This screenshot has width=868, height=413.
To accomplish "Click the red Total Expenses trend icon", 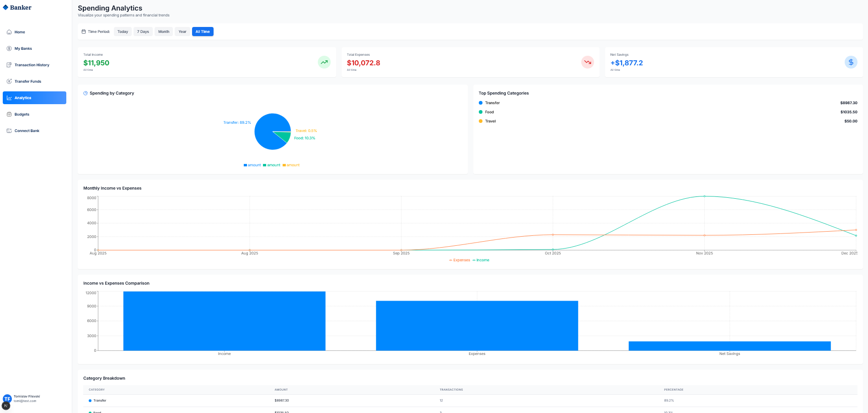I will (587, 62).
